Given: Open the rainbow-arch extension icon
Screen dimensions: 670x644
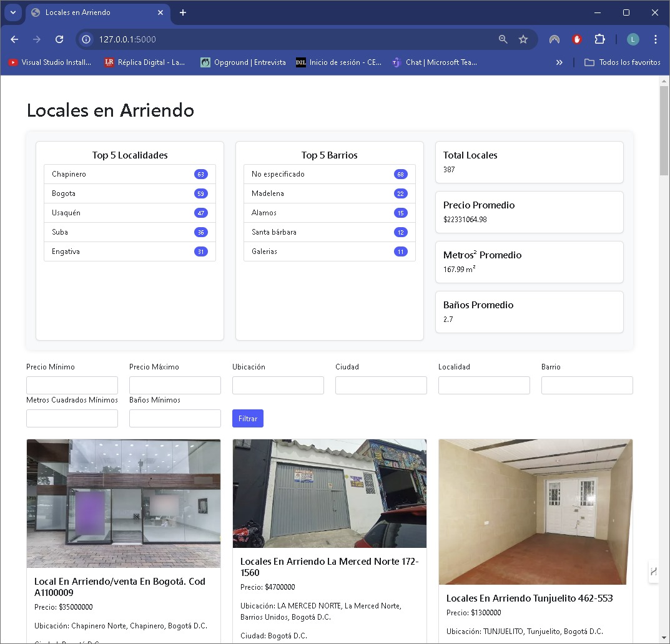Looking at the screenshot, I should pyautogui.click(x=554, y=39).
